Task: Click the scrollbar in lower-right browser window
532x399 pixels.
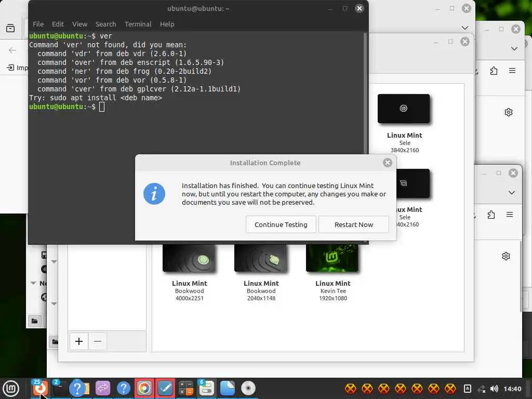Action: click(521, 276)
